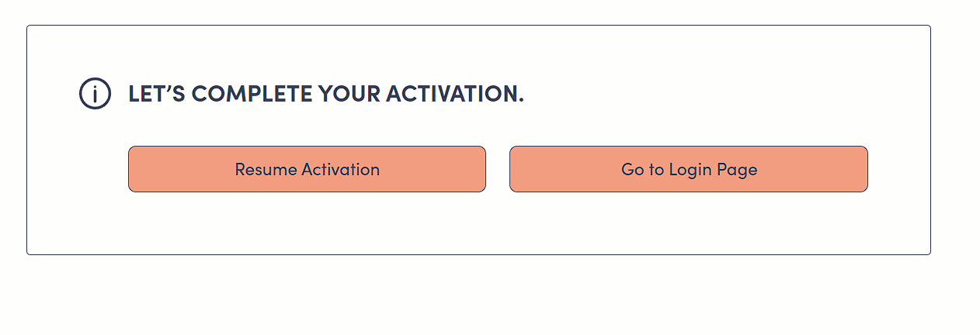Click the word "Resume" on the left button
980x335 pixels.
[x=266, y=169]
